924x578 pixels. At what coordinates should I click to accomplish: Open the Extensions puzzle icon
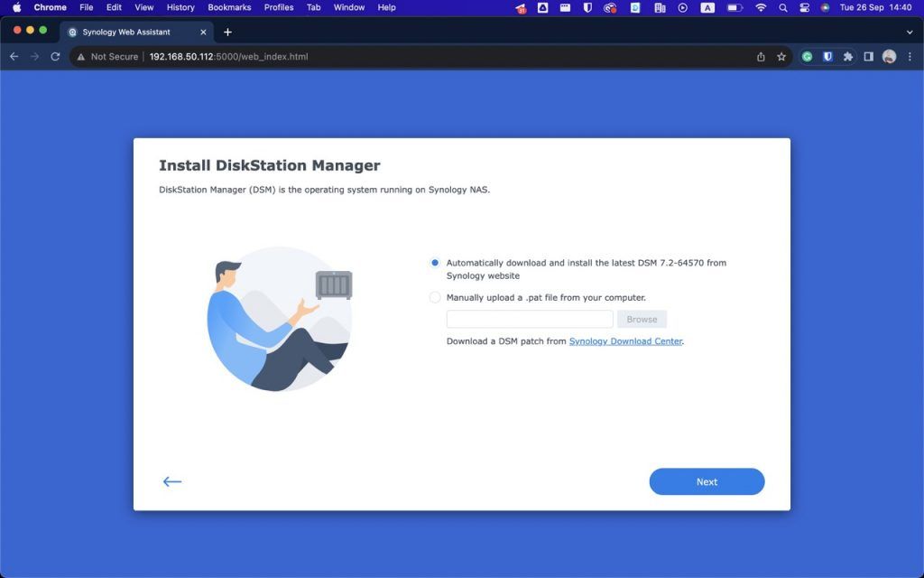848,57
